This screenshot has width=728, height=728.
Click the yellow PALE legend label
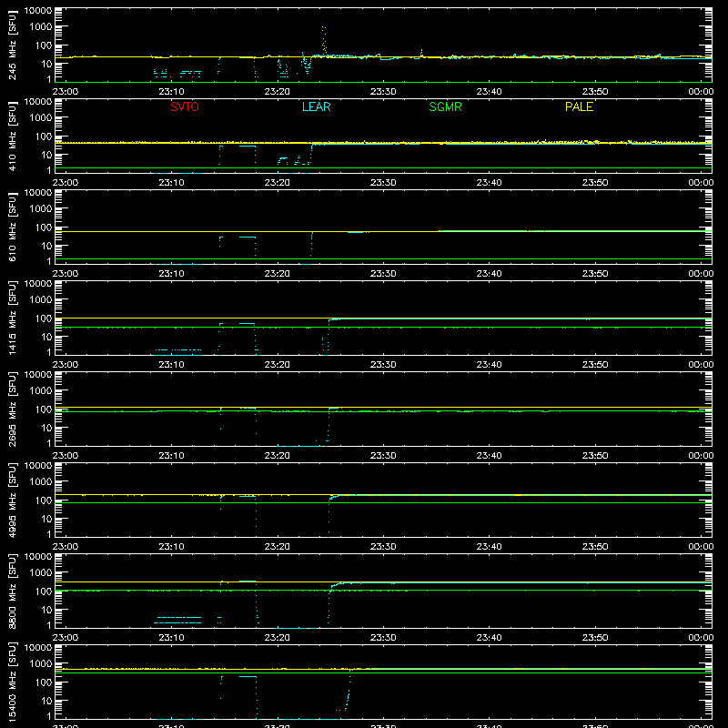pyautogui.click(x=579, y=106)
